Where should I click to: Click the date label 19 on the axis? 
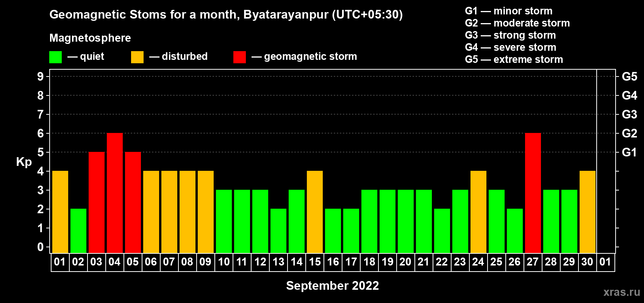(387, 262)
